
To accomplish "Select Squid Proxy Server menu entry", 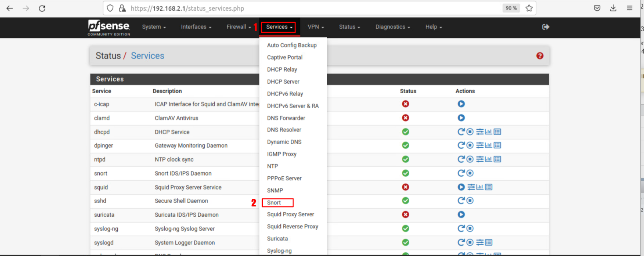I will click(x=290, y=214).
